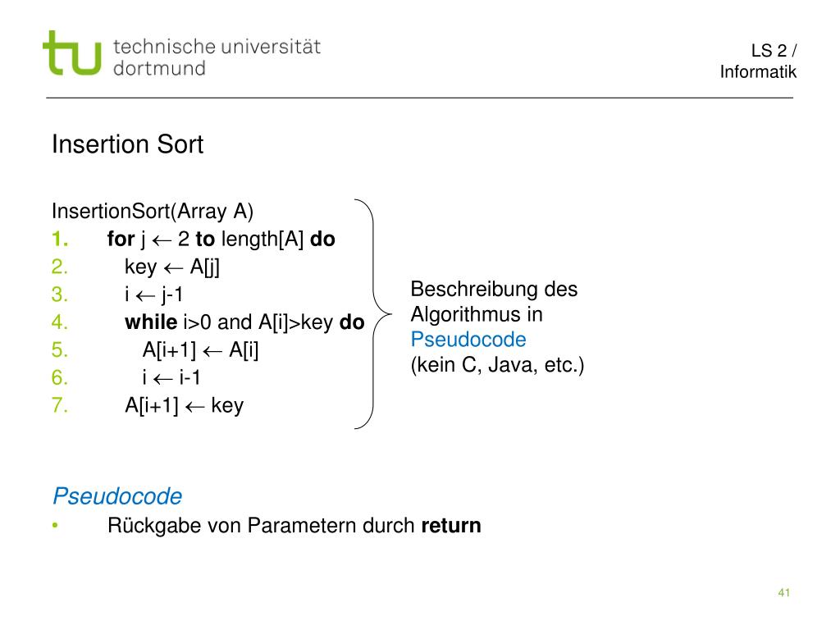This screenshot has width=840, height=630.
Task: Click the '(kein C, Java, etc.)' text
Action: 497,365
